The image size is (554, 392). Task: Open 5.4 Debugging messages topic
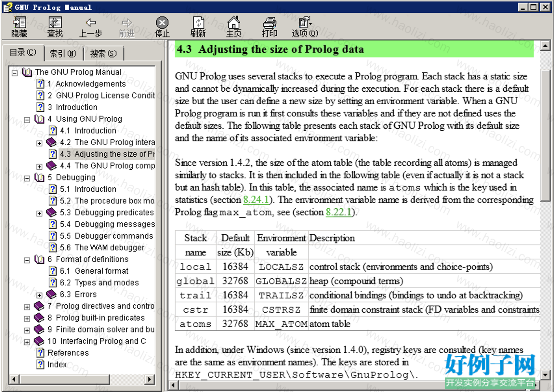pyautogui.click(x=107, y=224)
